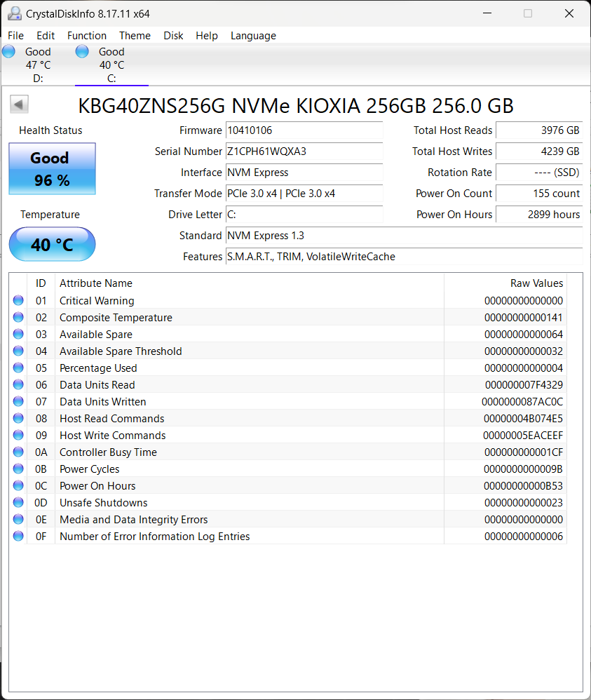Open the Language menu

tap(253, 36)
